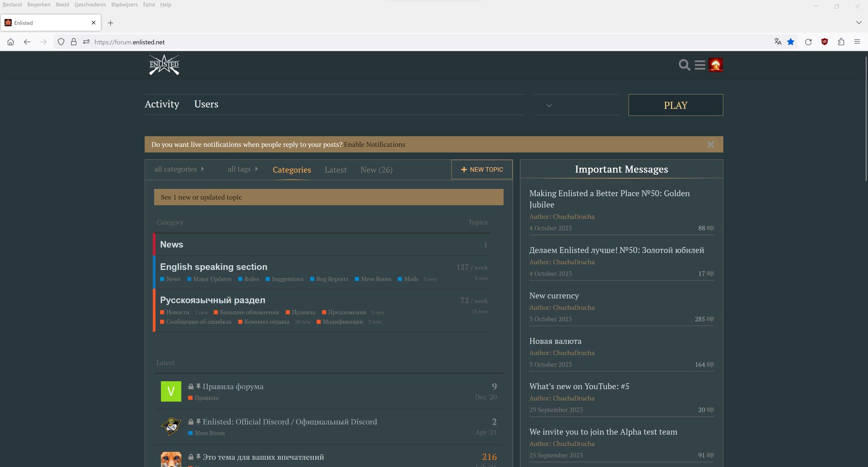Screen dimensions: 868x467
Task: Open the Geschiedenis menu
Action: click(90, 5)
